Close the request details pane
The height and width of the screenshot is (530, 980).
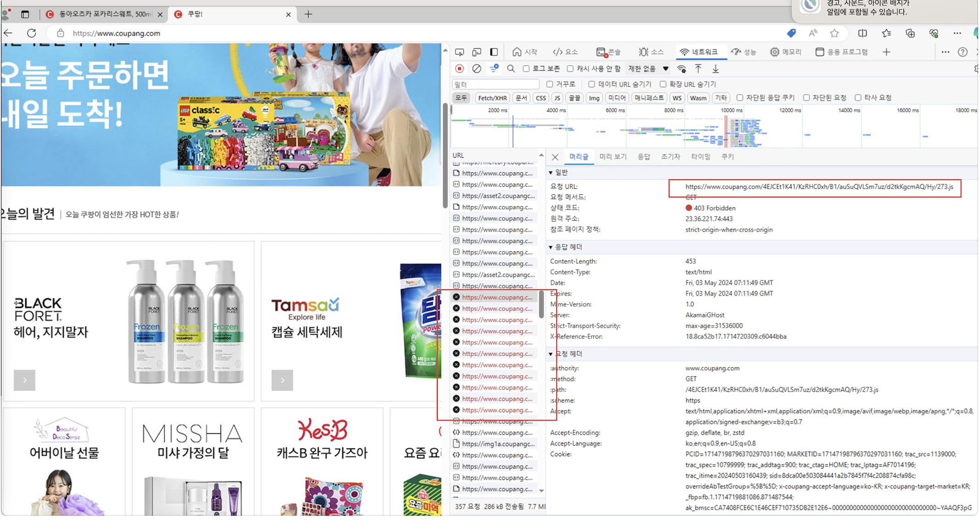pos(555,157)
